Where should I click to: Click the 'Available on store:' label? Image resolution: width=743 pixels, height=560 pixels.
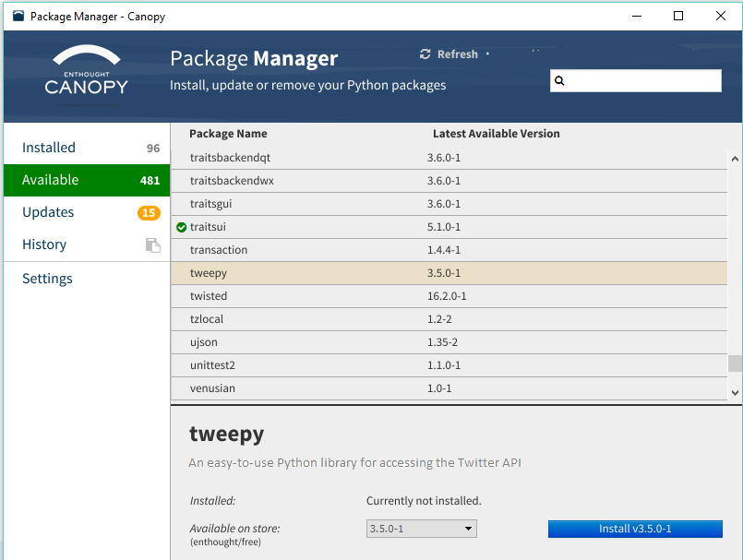coord(235,529)
